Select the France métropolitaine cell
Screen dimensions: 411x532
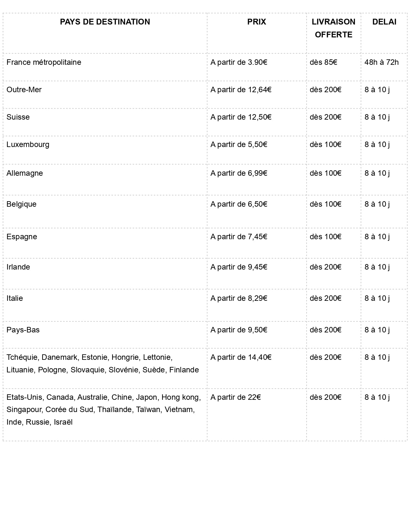point(44,62)
